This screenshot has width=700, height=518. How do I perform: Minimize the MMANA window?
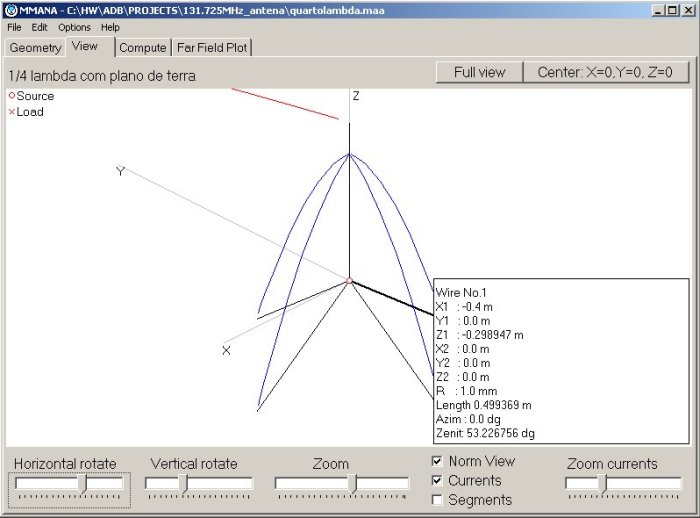[658, 10]
